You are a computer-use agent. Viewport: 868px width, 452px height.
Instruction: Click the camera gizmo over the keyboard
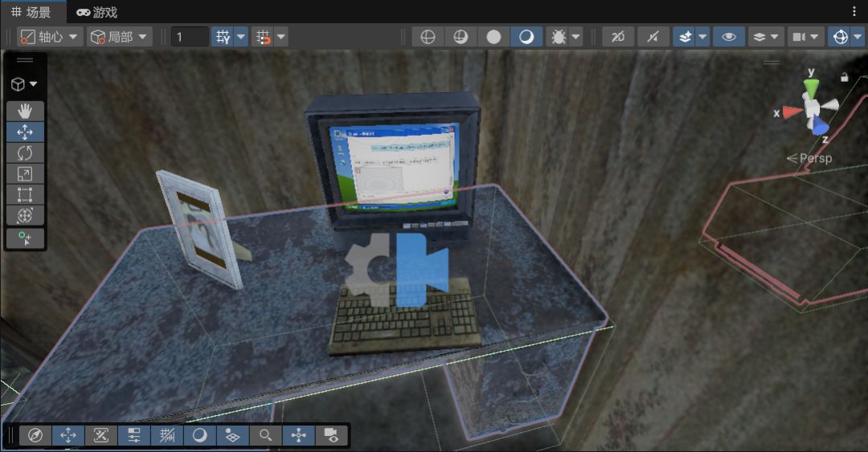click(x=396, y=270)
